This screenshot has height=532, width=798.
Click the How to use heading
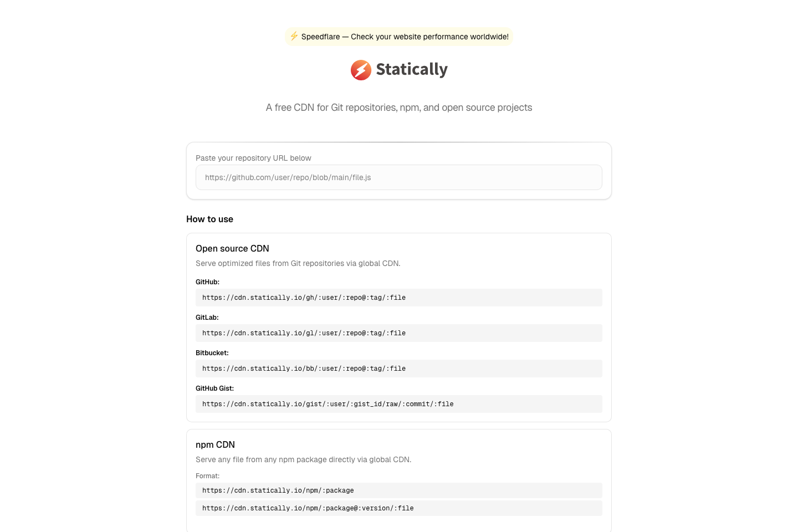click(209, 219)
